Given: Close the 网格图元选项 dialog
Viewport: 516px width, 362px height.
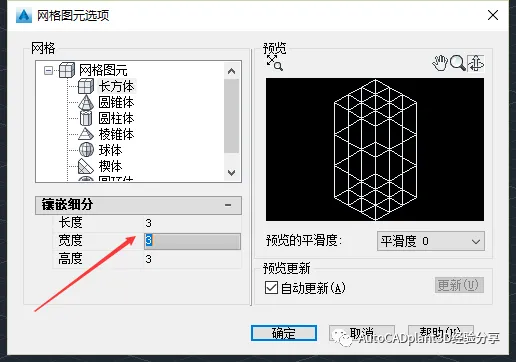Looking at the screenshot, I should click(x=493, y=15).
